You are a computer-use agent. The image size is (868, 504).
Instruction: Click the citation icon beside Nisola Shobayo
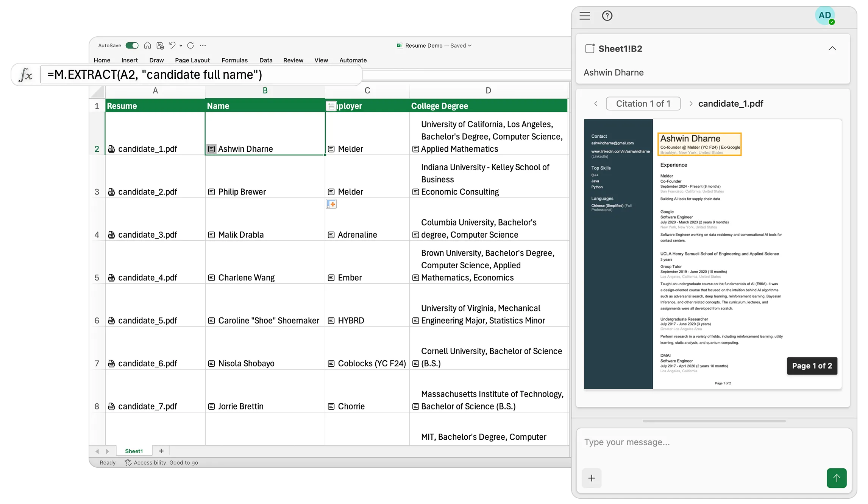211,364
